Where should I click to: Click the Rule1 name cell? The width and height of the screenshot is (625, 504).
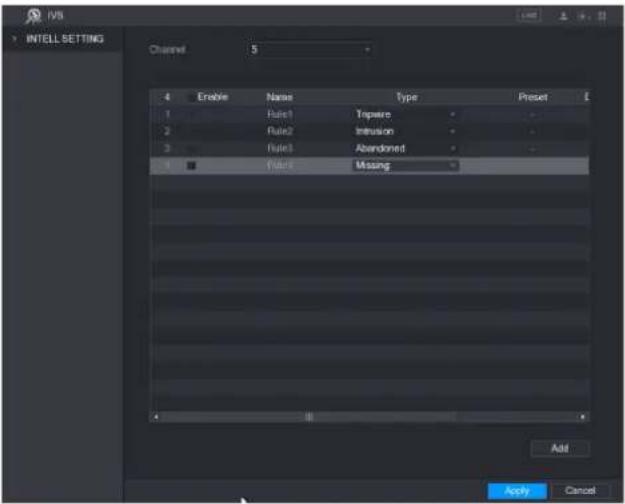280,114
